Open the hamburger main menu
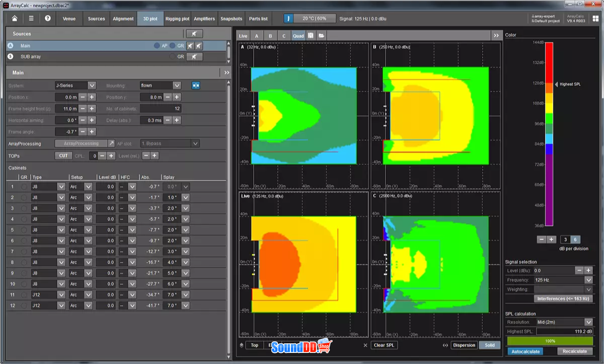 31,19
